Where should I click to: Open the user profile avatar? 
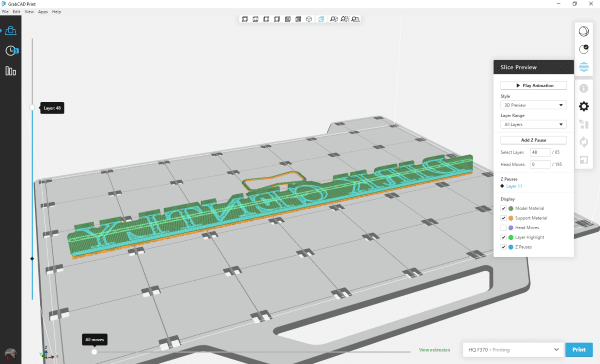pos(10,354)
